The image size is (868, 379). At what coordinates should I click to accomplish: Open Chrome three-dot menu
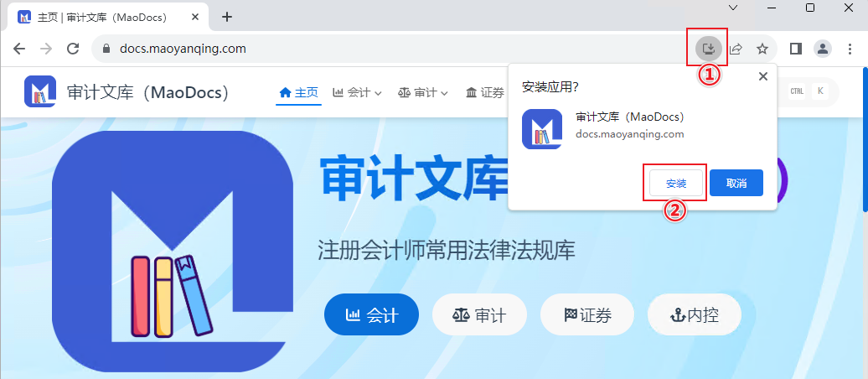click(850, 49)
